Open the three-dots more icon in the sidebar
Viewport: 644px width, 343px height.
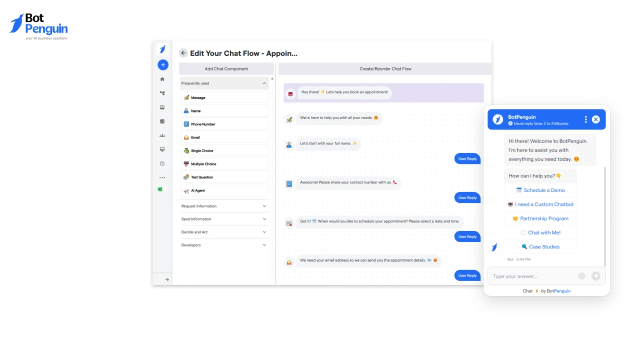[x=162, y=177]
